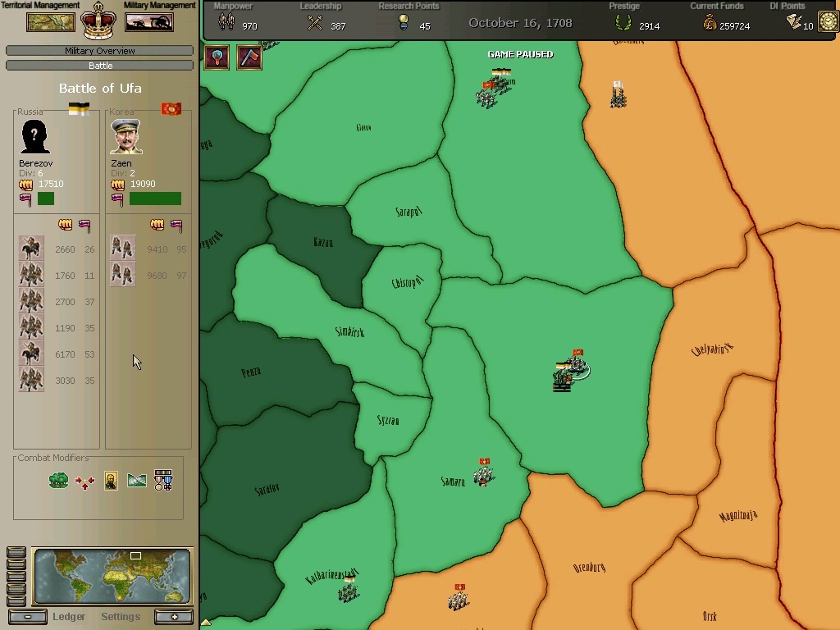The width and height of the screenshot is (840, 630).
Task: Click the forest terrain combat modifier
Action: click(58, 480)
